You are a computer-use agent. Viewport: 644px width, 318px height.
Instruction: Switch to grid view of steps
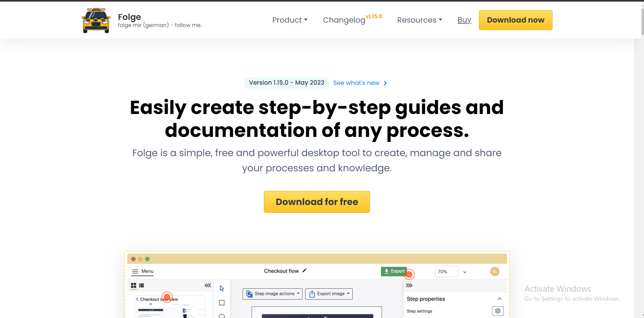[x=134, y=286]
